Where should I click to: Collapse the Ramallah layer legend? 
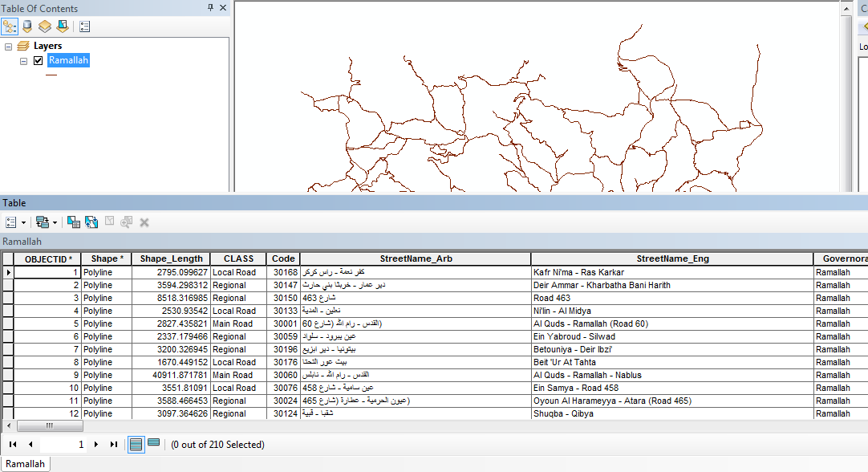point(23,61)
